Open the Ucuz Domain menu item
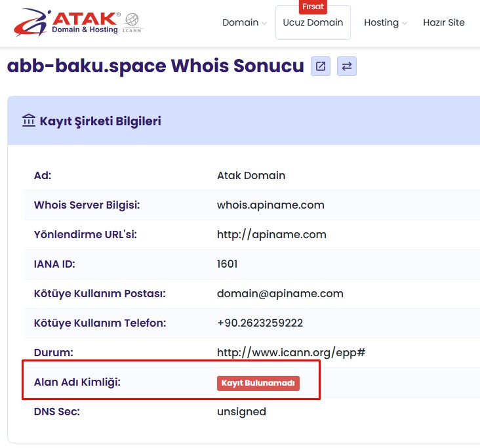The image size is (480, 448). point(313,22)
